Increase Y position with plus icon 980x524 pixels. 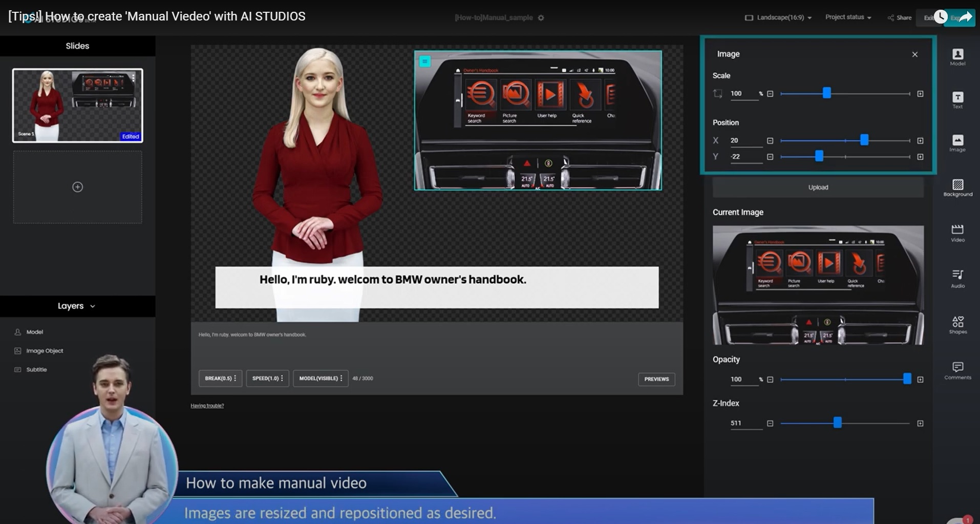click(920, 157)
